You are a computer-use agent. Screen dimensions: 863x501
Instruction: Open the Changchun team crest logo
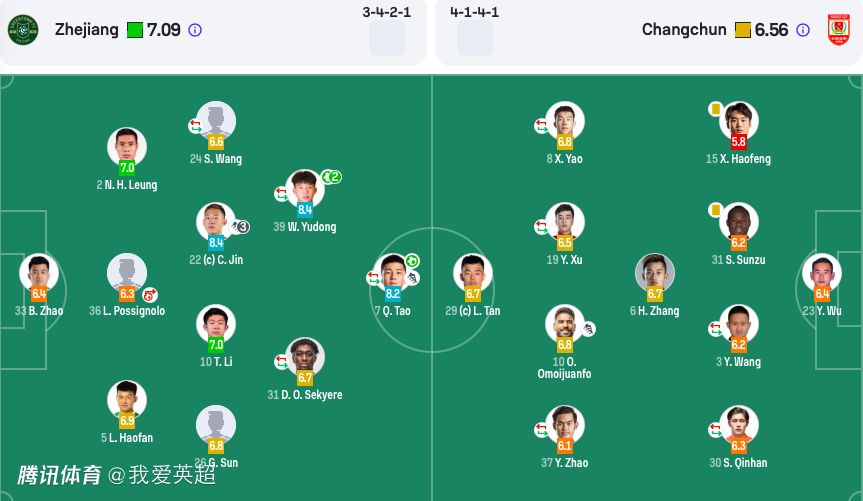[839, 30]
